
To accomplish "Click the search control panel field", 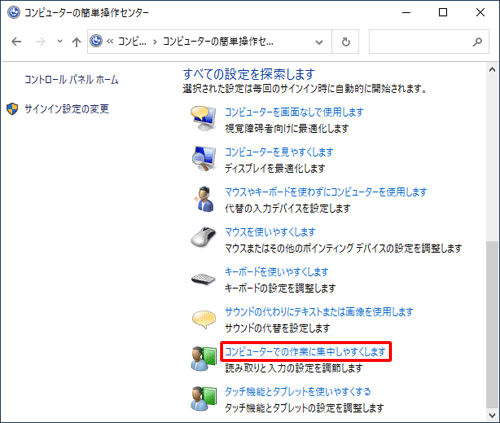I will [x=429, y=42].
